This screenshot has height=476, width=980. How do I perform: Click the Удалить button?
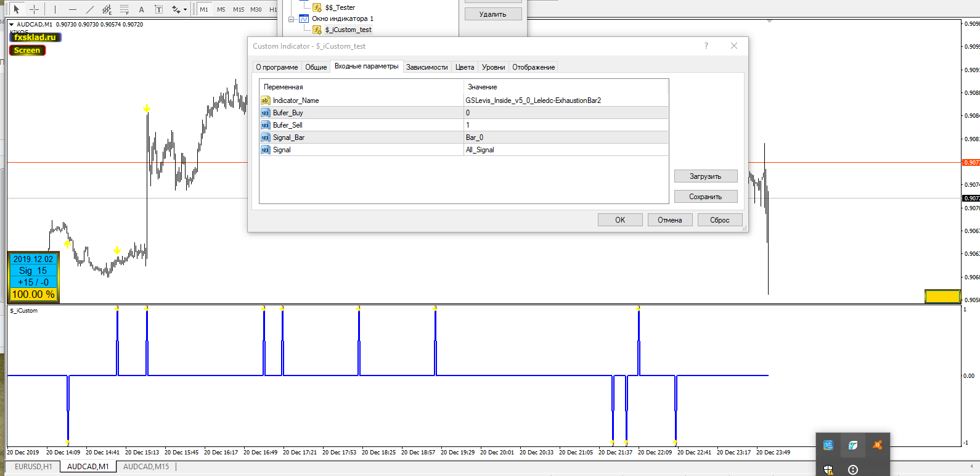(x=492, y=14)
